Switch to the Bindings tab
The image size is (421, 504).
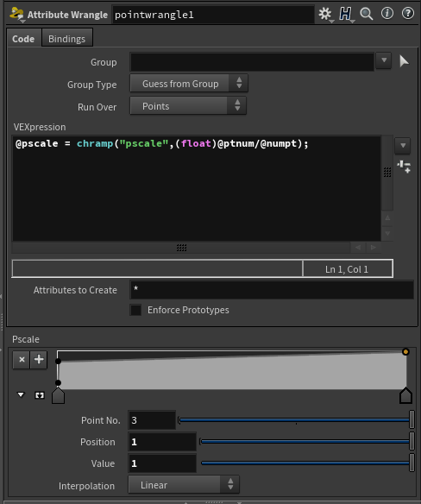point(66,39)
